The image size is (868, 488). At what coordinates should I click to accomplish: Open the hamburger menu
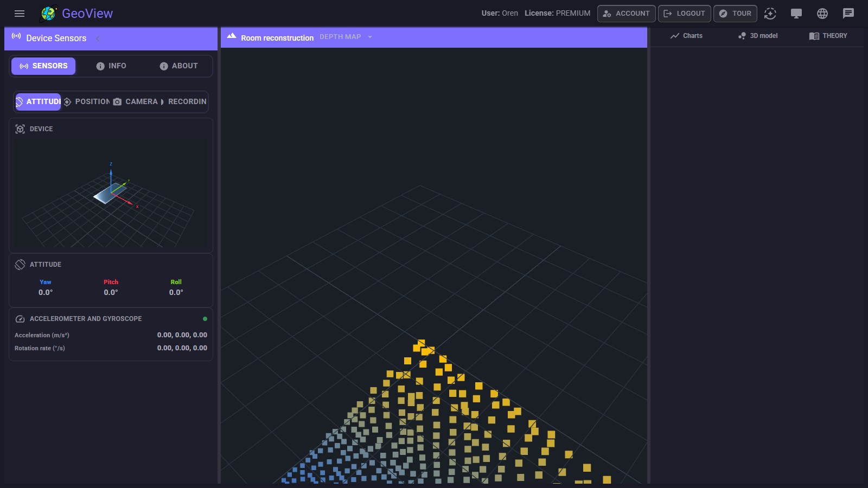20,14
